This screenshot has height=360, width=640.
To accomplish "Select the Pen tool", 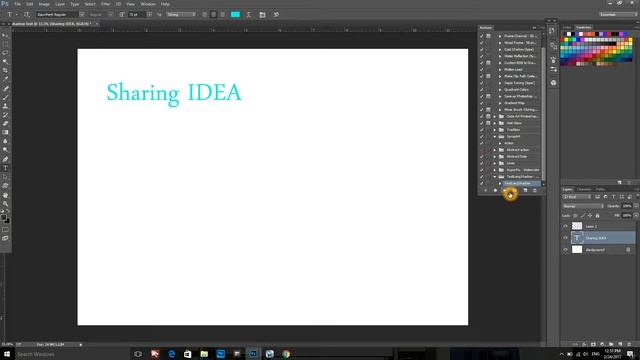I will point(5,159).
